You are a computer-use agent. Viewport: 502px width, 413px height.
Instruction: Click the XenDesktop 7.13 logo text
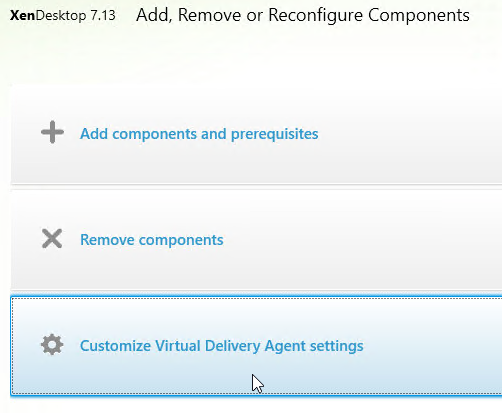click(63, 15)
